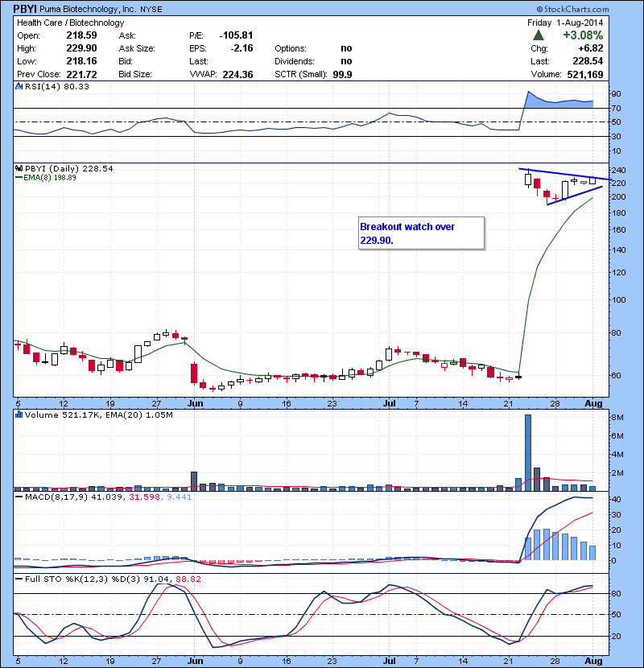Click the StockCharts.com copyright label
Screen dimensions: 644x668
tap(573, 9)
